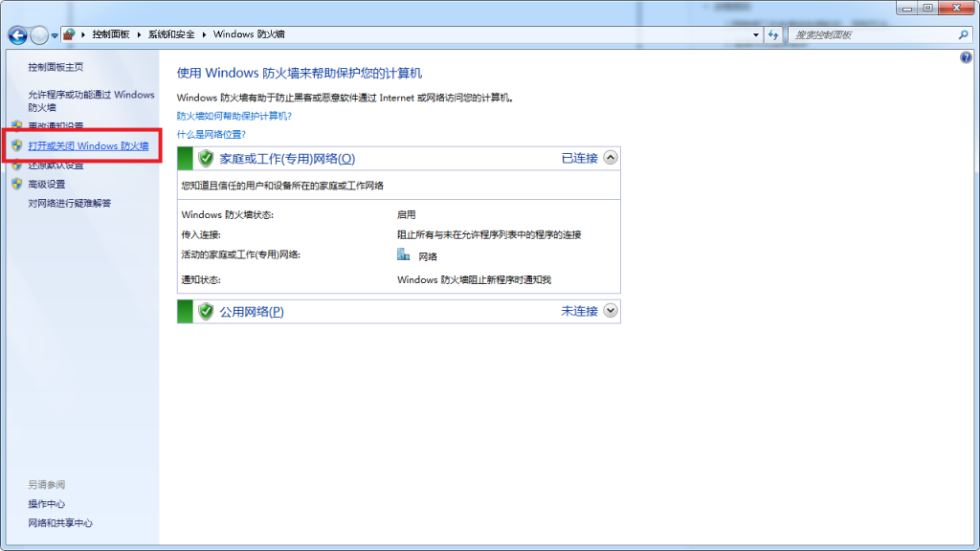Click the control panel icon in address bar
Image resolution: width=980 pixels, height=551 pixels.
70,34
